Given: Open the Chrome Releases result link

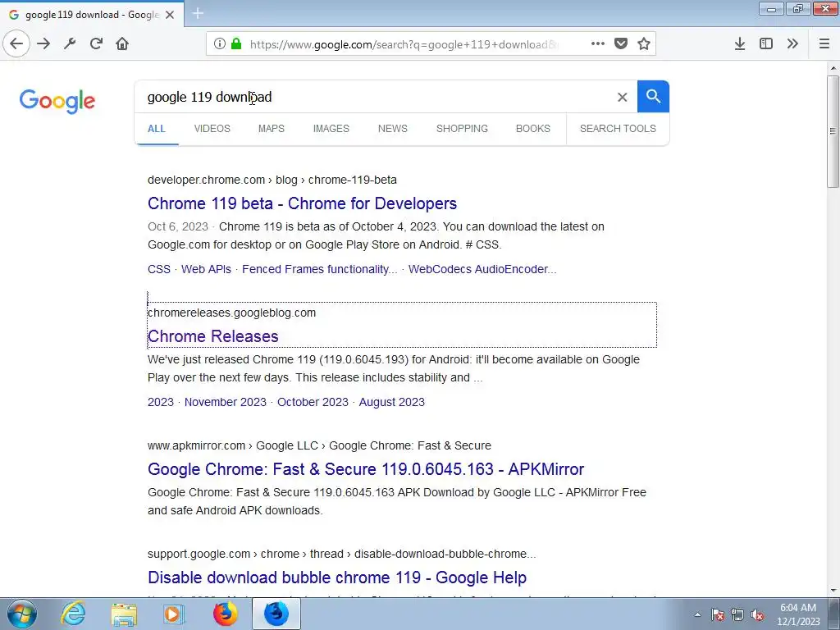Looking at the screenshot, I should point(213,336).
